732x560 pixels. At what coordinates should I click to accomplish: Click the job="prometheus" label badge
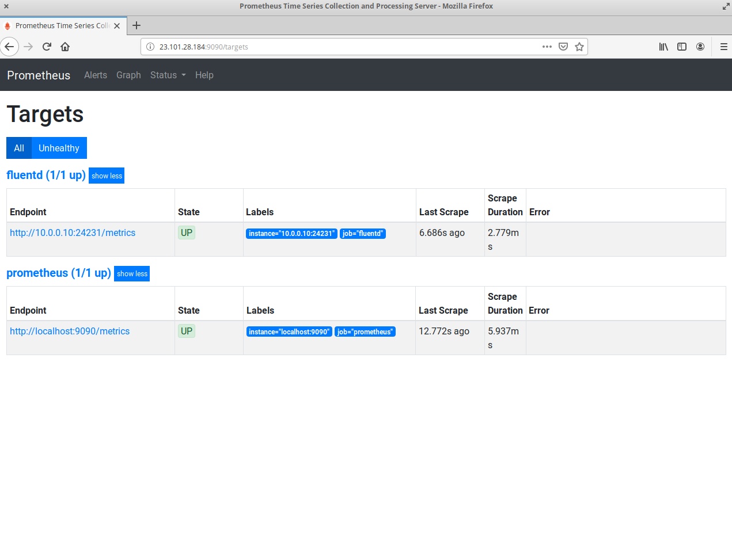click(x=365, y=332)
